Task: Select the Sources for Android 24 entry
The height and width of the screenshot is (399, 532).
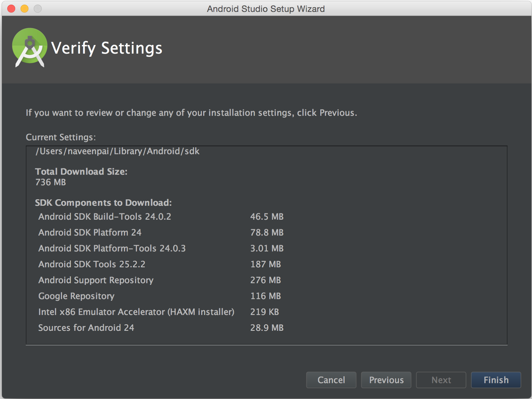Action: 86,328
